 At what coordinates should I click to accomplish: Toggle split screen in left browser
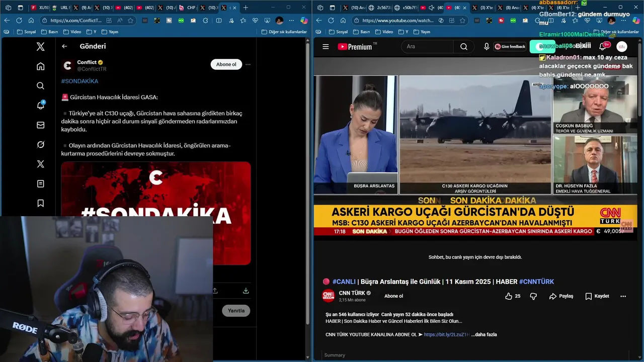point(218,21)
